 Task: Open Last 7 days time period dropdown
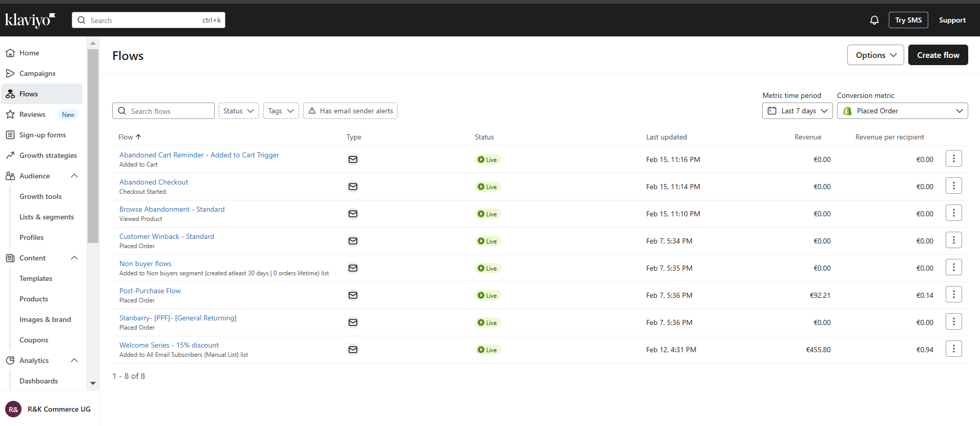(x=798, y=111)
